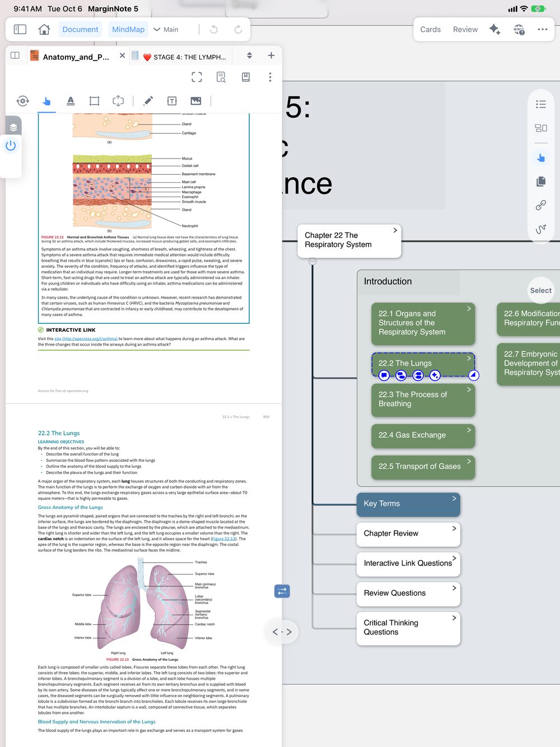Toggle the hand tool in document toolbar
560x747 pixels.
[47, 101]
